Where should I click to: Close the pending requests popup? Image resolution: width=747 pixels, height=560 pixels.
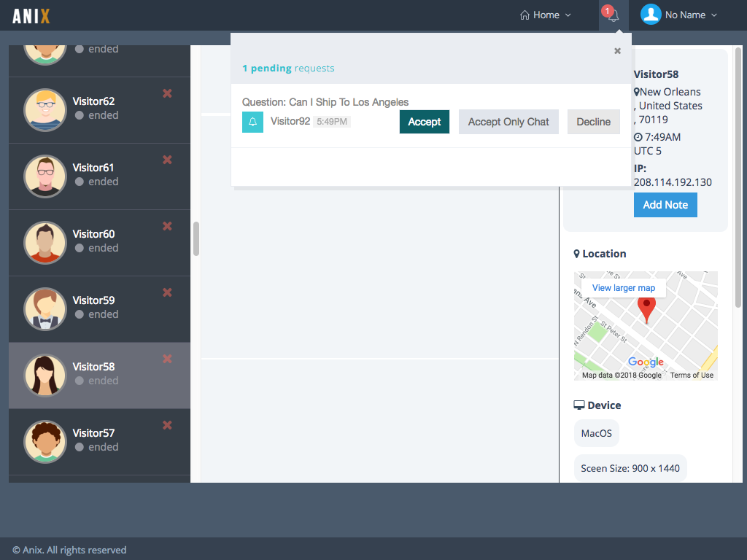pyautogui.click(x=617, y=51)
